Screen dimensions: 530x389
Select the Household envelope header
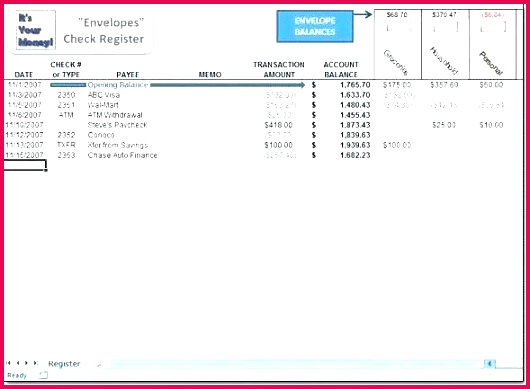pos(444,61)
